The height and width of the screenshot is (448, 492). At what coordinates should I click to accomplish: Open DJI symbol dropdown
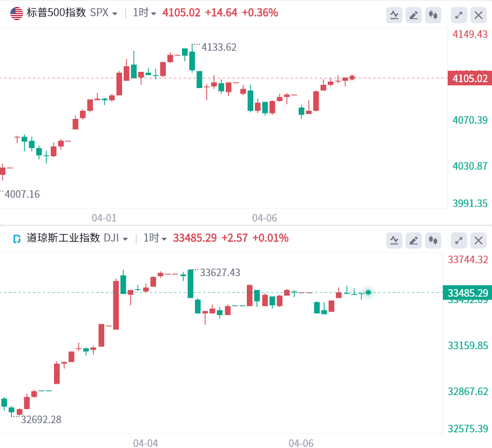[x=116, y=238]
